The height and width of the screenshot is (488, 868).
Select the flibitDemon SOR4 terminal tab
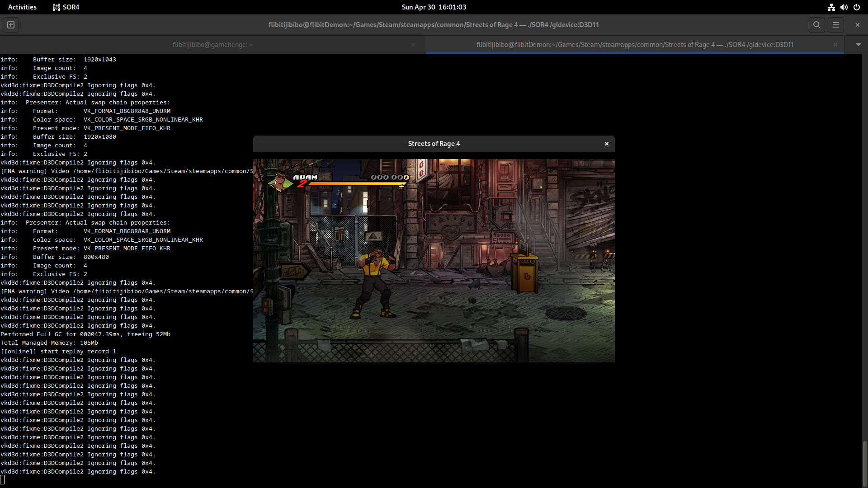click(x=634, y=45)
